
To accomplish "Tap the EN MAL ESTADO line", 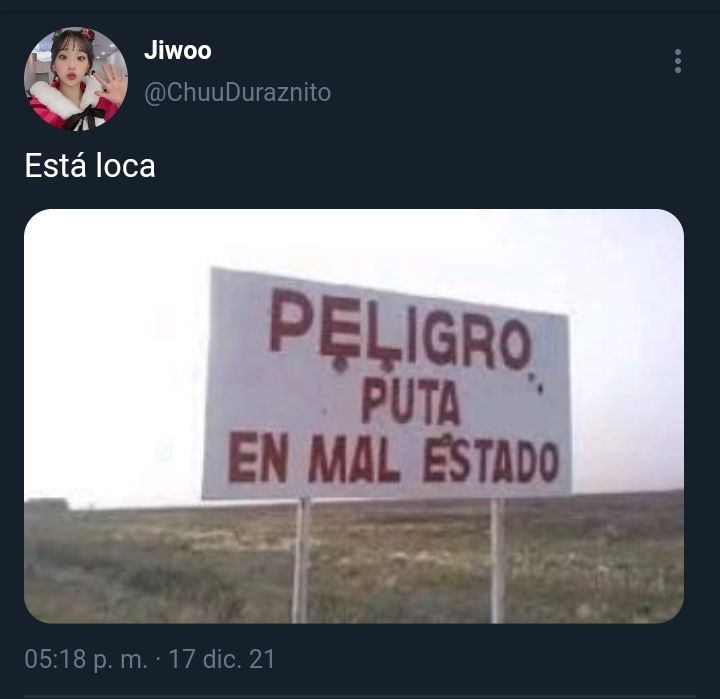I will coord(394,457).
